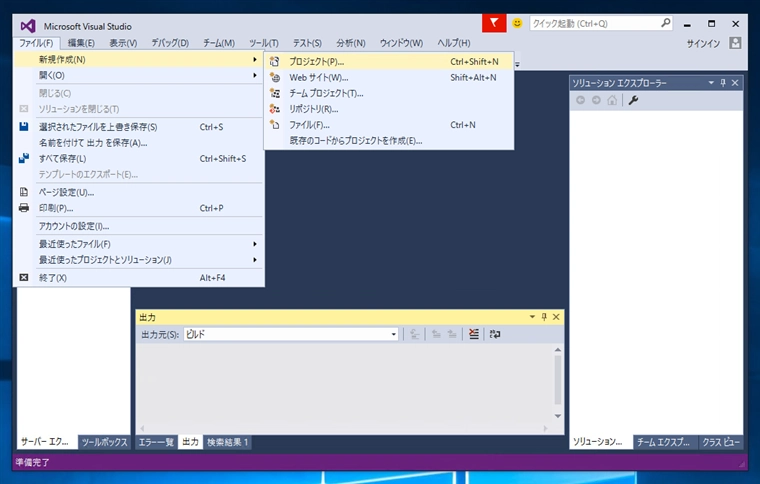Click output panel horizontal scrollbar right arrow
Viewport: 760px width, 484px height.
point(545,428)
